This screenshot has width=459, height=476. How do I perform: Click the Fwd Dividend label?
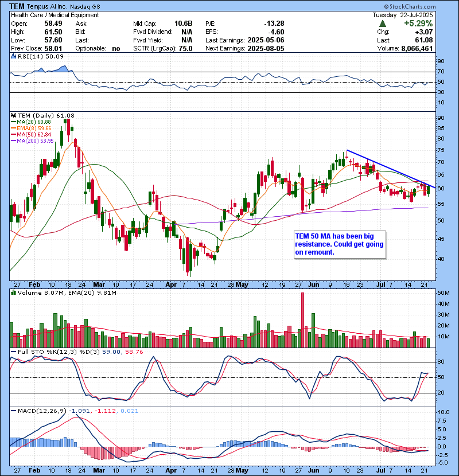point(153,32)
